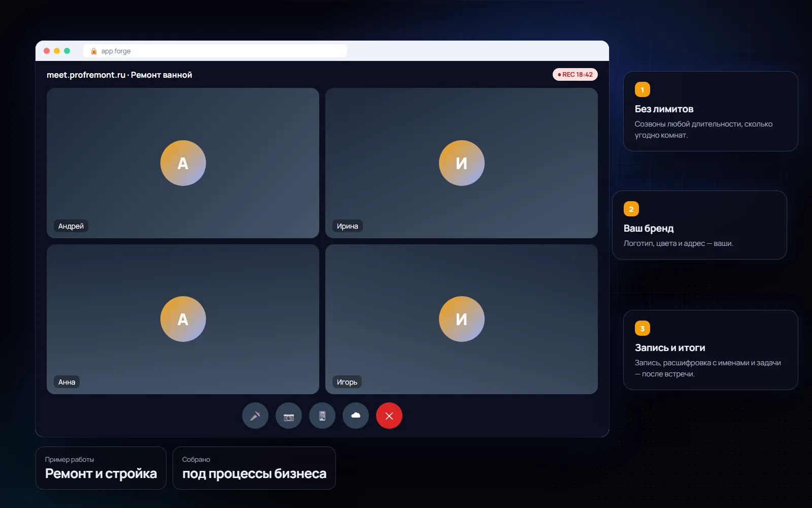Click the Ремонт и стройка card title

pos(101,473)
